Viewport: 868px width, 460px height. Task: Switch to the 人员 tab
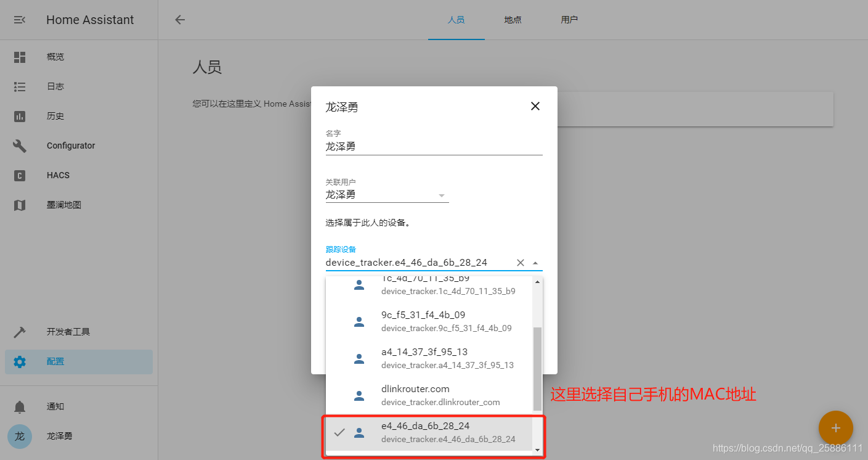pos(456,20)
